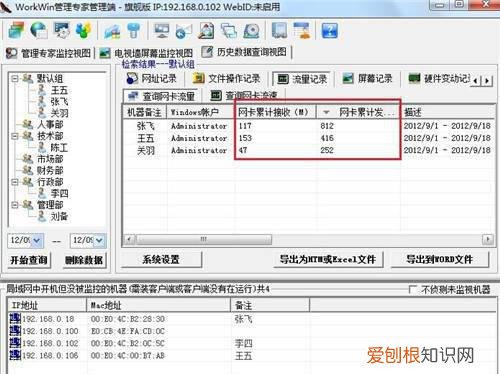Click the 机器备注 column header
The image size is (500, 374).
coord(144,112)
